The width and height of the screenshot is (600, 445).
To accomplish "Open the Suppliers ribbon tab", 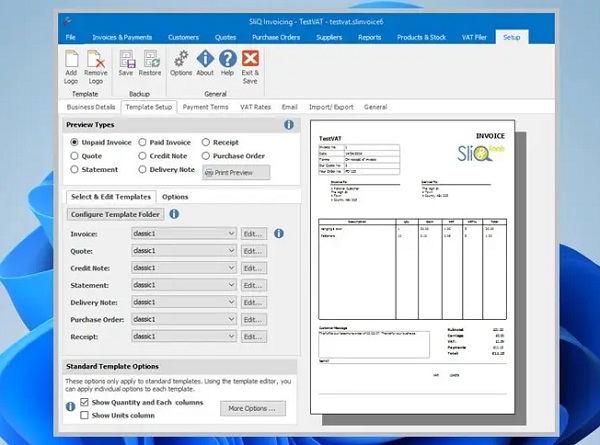I will 329,37.
